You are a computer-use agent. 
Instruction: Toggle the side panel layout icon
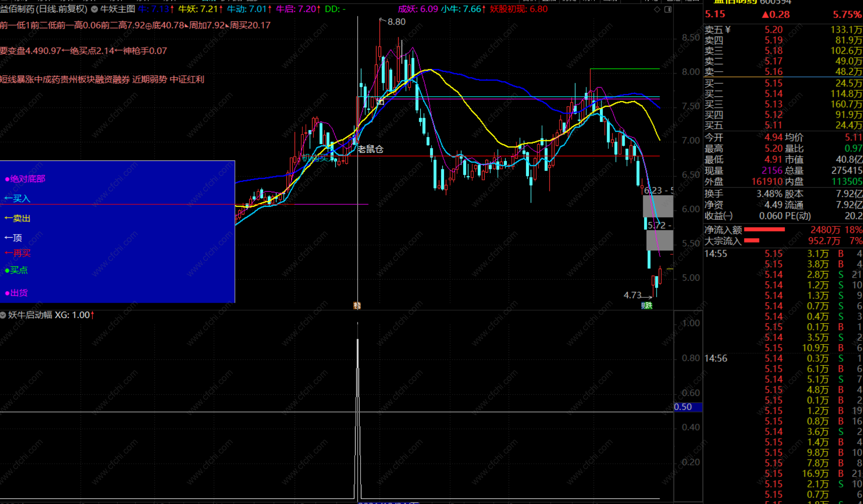click(668, 9)
